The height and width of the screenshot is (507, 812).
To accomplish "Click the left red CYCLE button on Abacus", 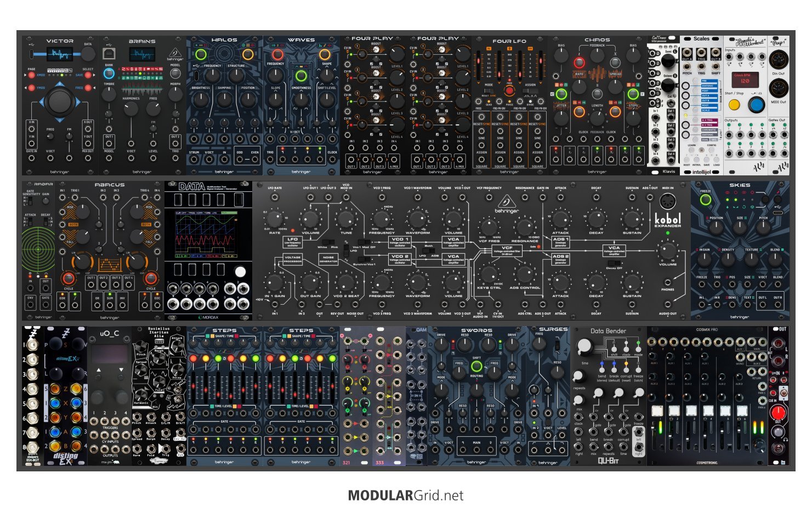I will point(69,278).
